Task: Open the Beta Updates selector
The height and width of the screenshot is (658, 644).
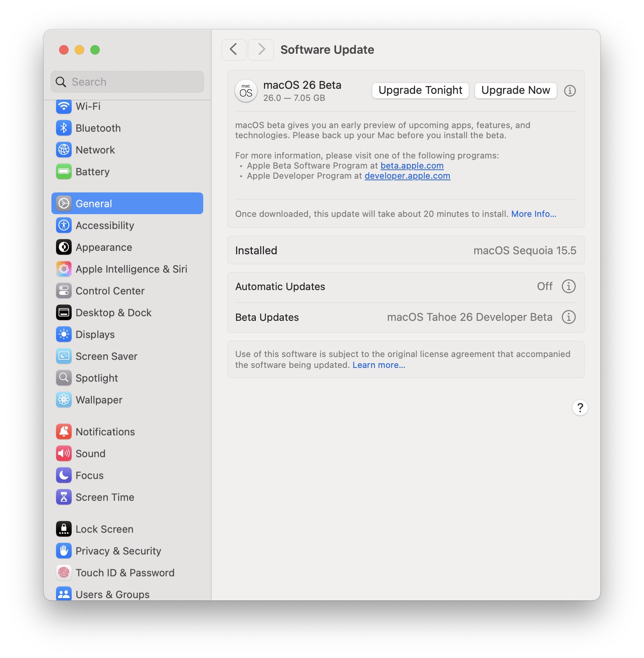Action: click(469, 317)
